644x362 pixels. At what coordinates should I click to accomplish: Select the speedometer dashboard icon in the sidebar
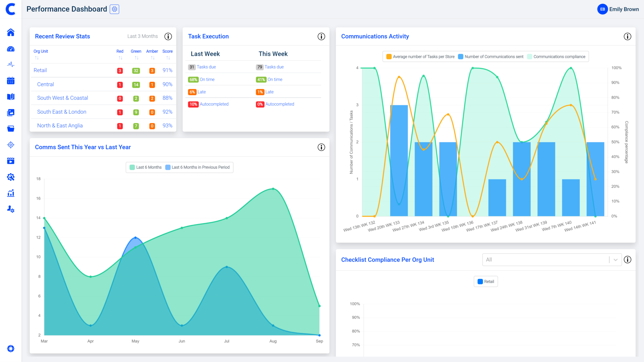pos(11,49)
